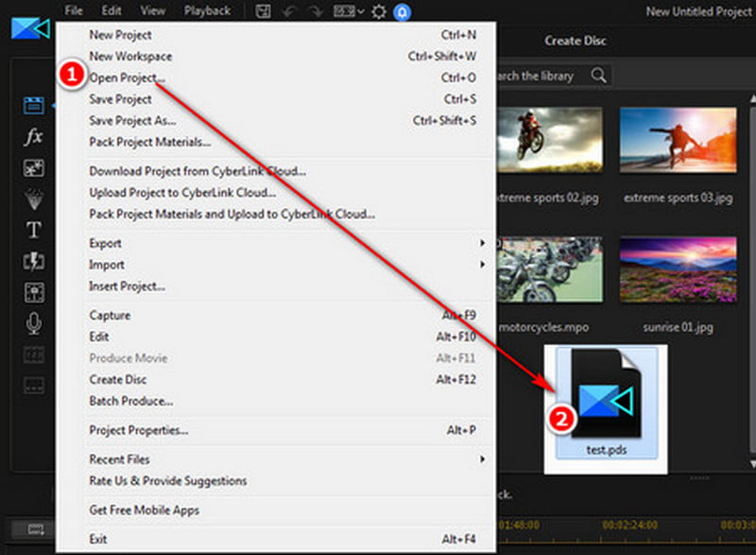Image resolution: width=756 pixels, height=555 pixels.
Task: Open the Playback menu
Action: (207, 11)
